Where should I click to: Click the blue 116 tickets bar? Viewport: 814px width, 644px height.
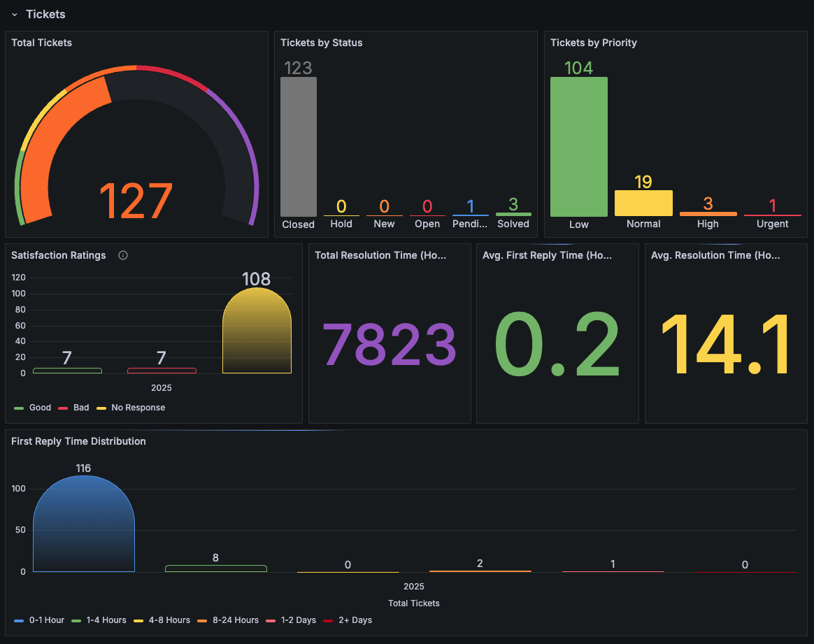pos(84,524)
